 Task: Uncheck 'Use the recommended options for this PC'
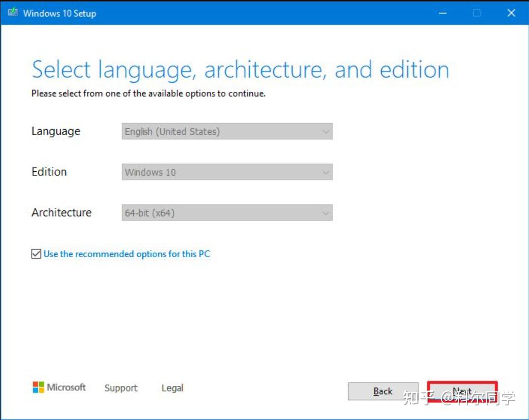pyautogui.click(x=36, y=254)
